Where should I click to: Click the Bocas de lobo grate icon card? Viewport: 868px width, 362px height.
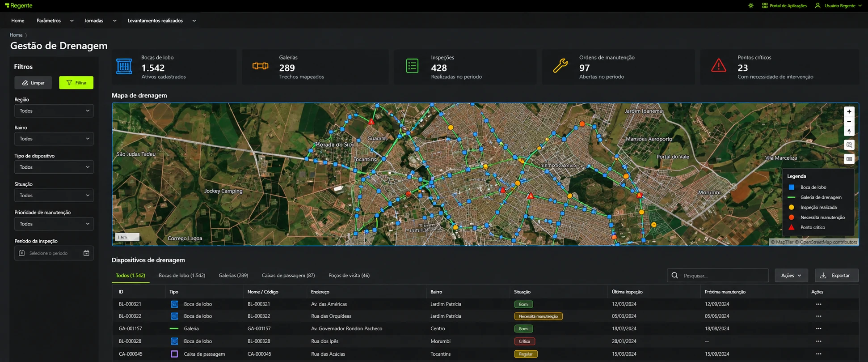click(124, 66)
